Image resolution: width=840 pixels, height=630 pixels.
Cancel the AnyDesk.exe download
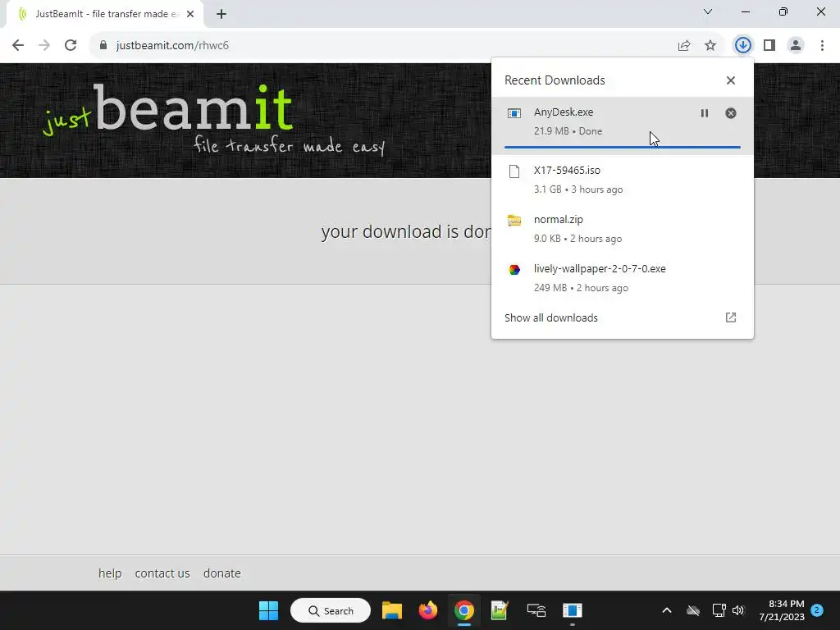(731, 113)
